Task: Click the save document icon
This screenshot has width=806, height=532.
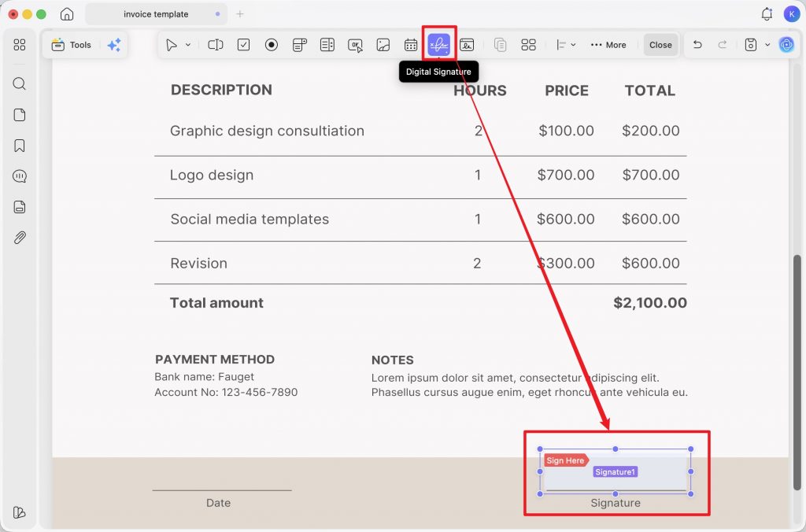Action: click(750, 45)
